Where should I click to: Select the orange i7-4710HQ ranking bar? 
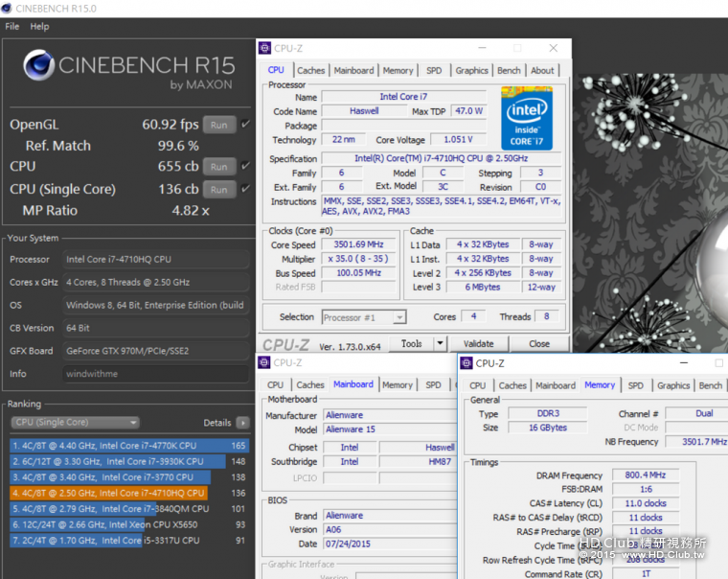coord(108,493)
